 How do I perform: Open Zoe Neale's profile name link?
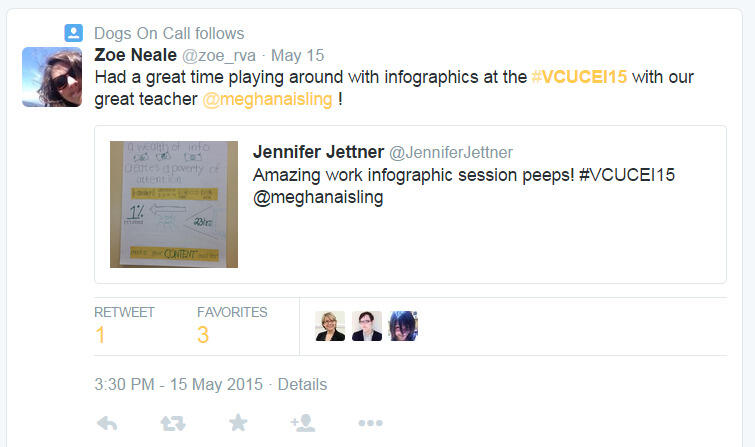(x=135, y=54)
